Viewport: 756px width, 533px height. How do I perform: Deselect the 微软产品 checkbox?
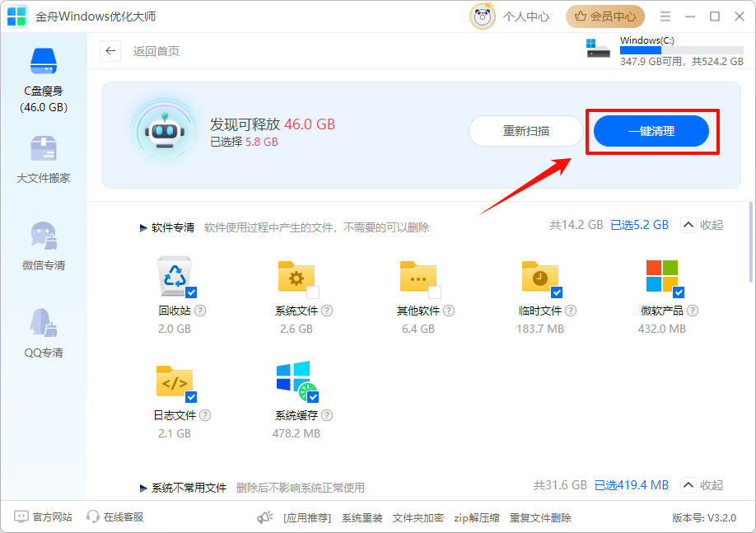click(679, 291)
